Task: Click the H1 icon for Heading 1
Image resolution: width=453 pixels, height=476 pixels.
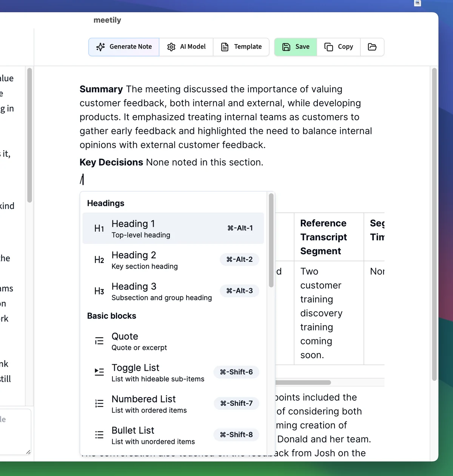Action: point(99,229)
